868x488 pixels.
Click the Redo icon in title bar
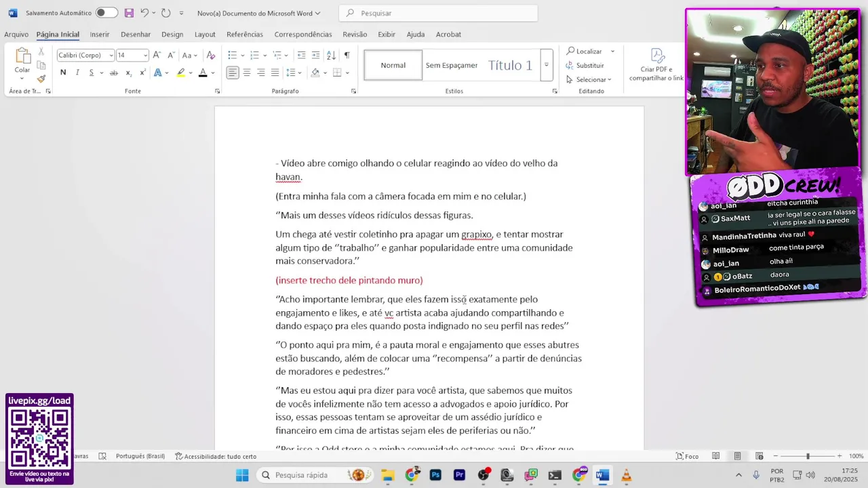[x=165, y=13]
